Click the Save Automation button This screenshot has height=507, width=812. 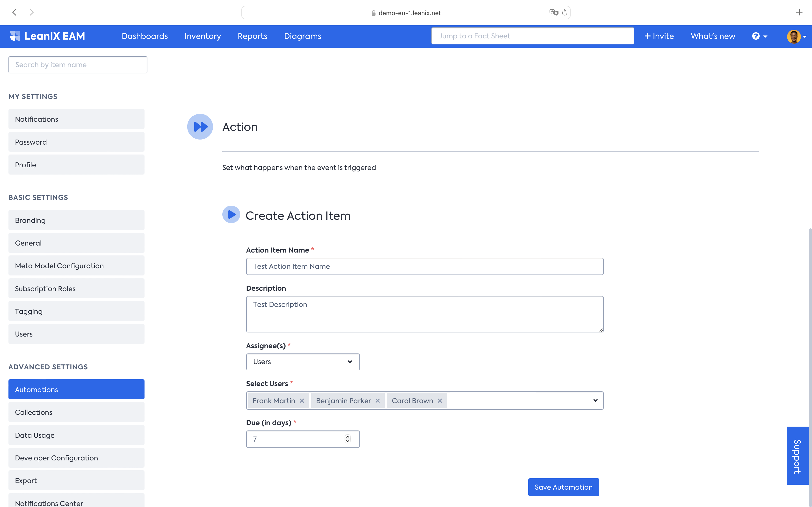[563, 487]
